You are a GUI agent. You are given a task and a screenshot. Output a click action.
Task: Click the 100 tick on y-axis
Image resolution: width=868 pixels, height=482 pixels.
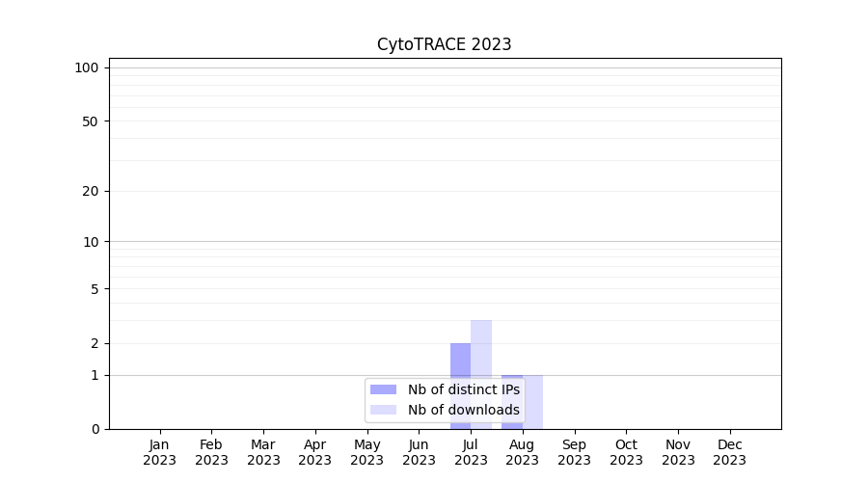tap(87, 67)
